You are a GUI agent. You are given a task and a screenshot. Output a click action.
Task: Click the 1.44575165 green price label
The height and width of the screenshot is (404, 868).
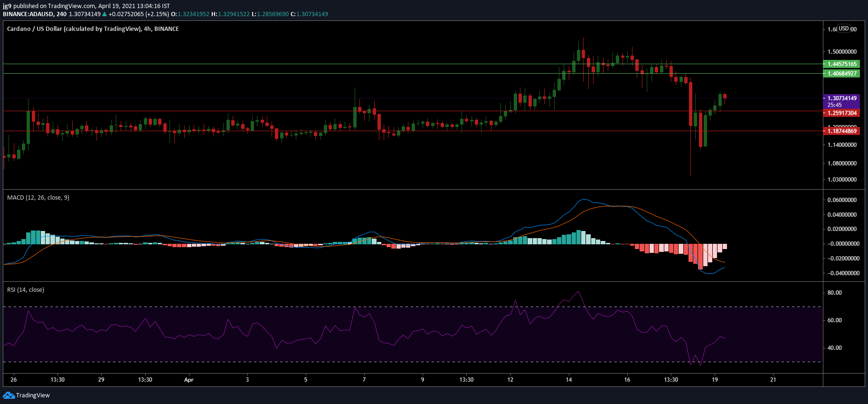pyautogui.click(x=842, y=64)
